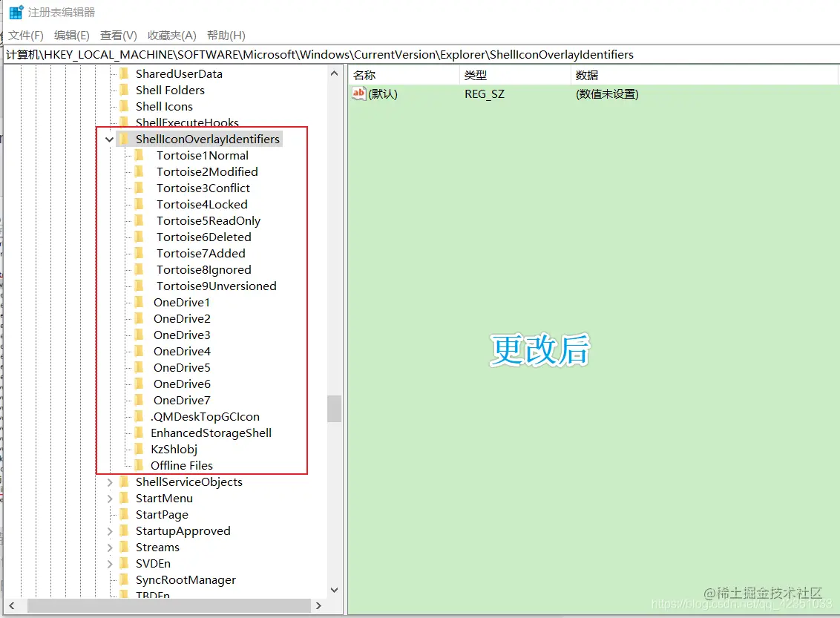The image size is (840, 618).
Task: Click folder icon of OneDrive5
Action: point(140,367)
